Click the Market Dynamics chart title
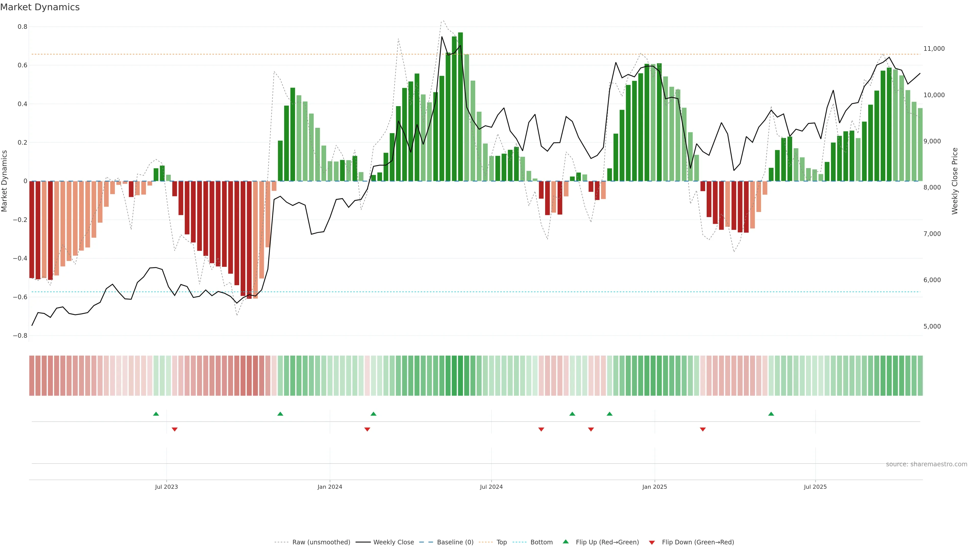Screen dimensions: 980x551 (x=40, y=7)
